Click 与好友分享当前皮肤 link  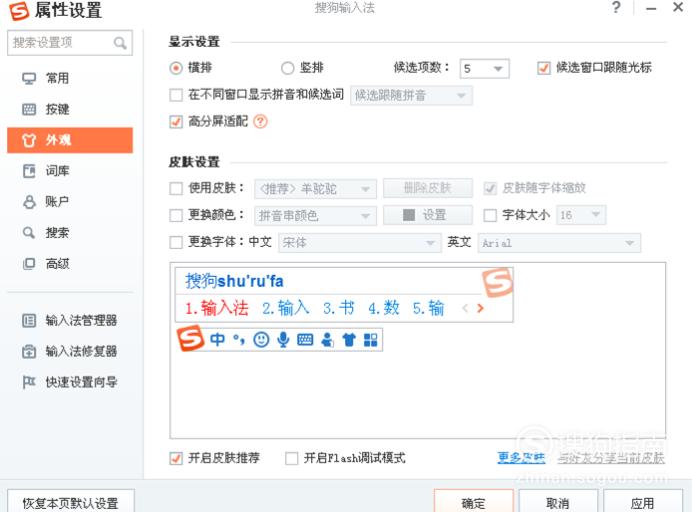point(611,458)
